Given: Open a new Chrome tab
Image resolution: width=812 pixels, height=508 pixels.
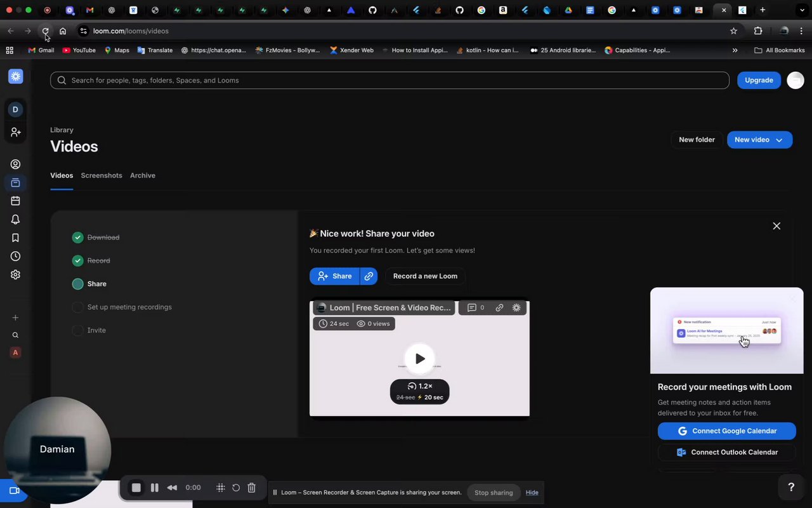Looking at the screenshot, I should [763, 10].
